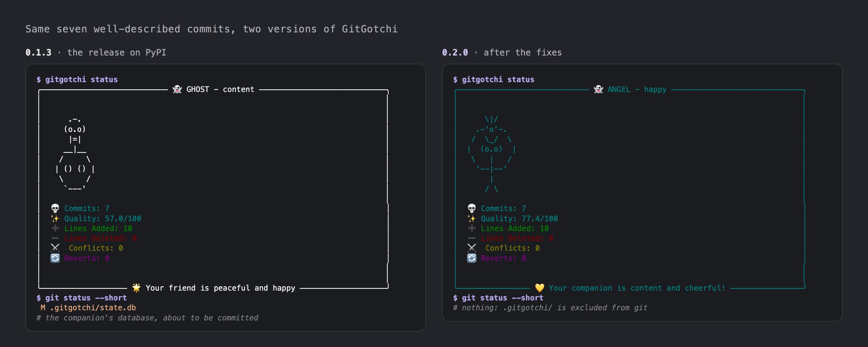Click 'Your friend is peaceful and happy' text
The image size is (868, 347).
[220, 288]
